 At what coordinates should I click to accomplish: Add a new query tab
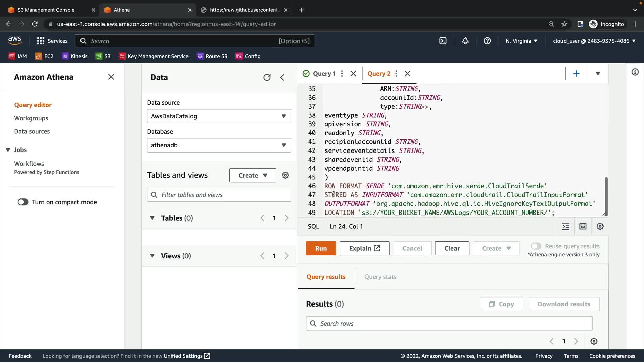pyautogui.click(x=576, y=74)
